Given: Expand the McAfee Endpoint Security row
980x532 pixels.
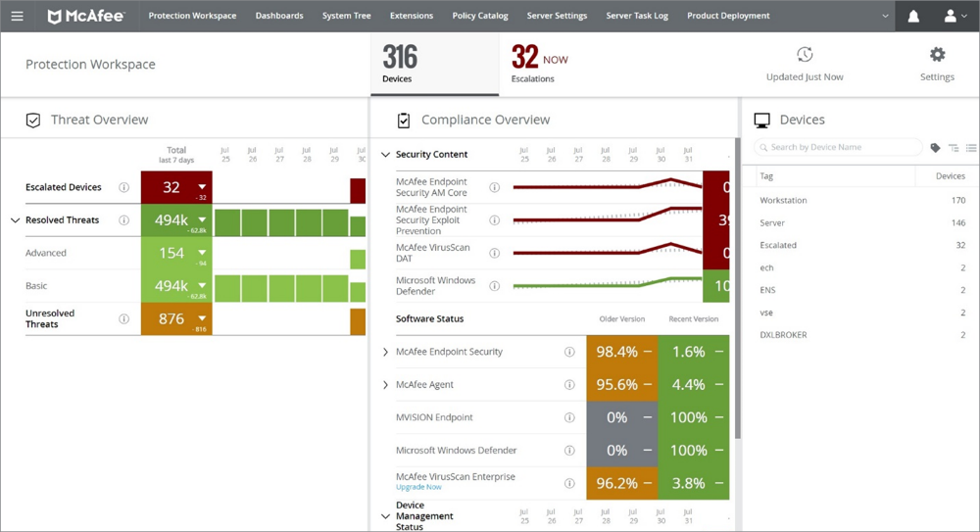Looking at the screenshot, I should point(385,352).
